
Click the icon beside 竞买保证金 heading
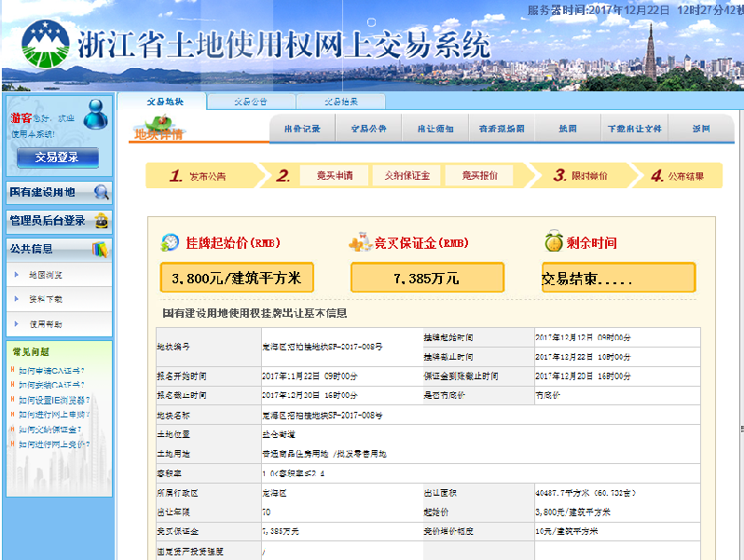coord(360,243)
